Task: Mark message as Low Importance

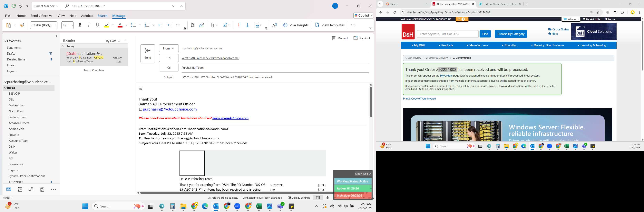Action: point(248,25)
